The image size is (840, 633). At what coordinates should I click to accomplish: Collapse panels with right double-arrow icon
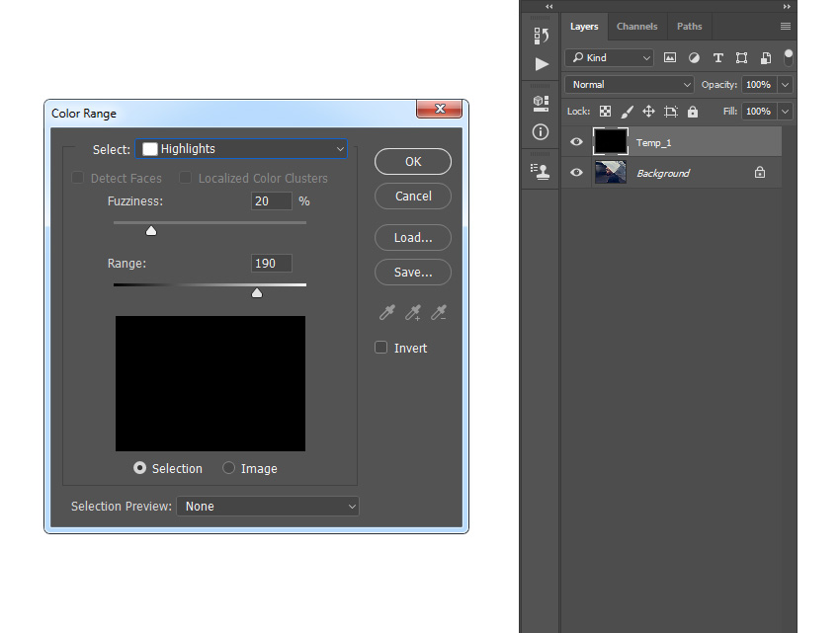(787, 7)
